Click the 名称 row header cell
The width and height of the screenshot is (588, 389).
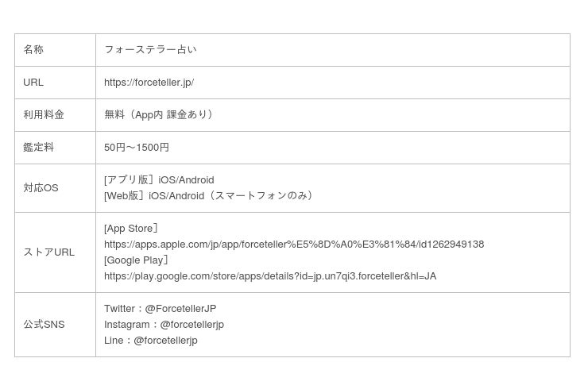point(33,50)
